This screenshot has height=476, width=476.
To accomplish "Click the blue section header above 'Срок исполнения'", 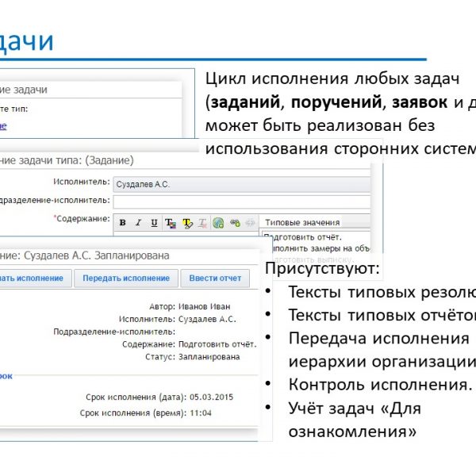I will pos(6,374).
